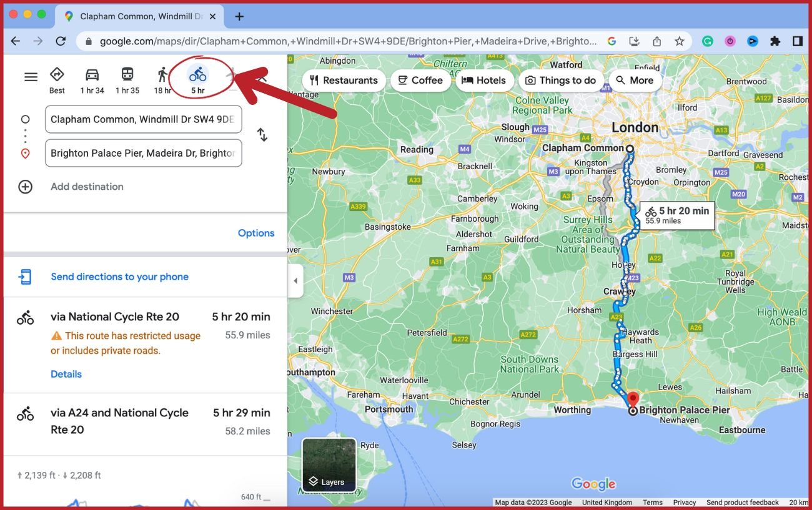Select the Best travel mode
The width and height of the screenshot is (812, 510).
pos(57,81)
